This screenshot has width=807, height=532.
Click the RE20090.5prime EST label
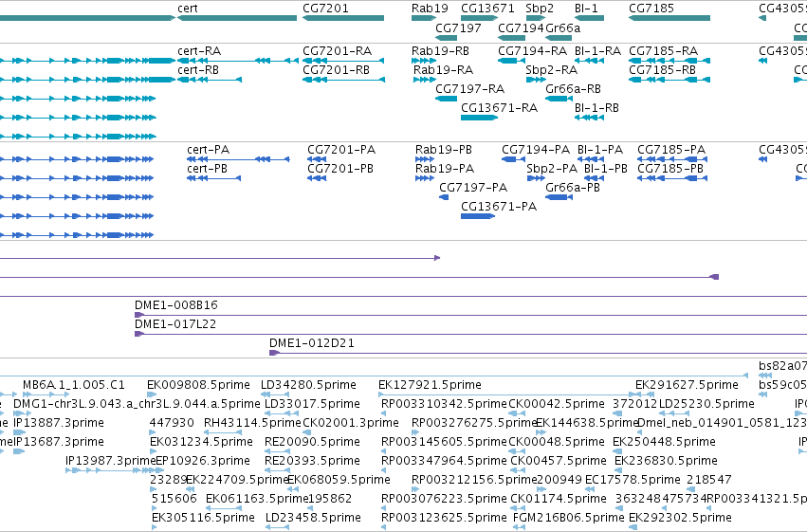click(312, 442)
